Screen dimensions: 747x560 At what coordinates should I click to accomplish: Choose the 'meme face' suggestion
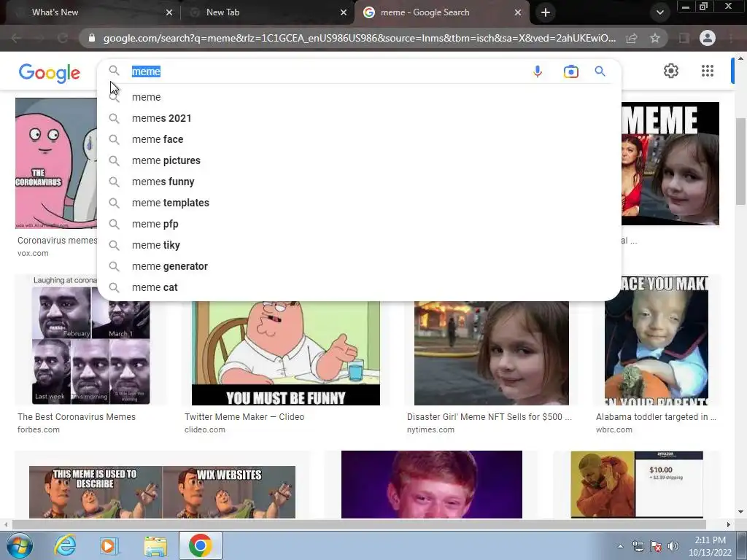click(x=359, y=139)
